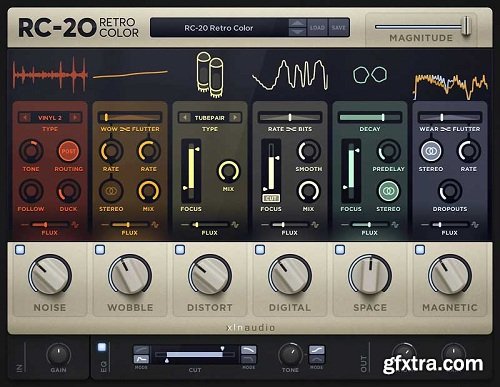Click the Digital module Flux waveform icon
The width and height of the screenshot is (500, 387).
(315, 225)
